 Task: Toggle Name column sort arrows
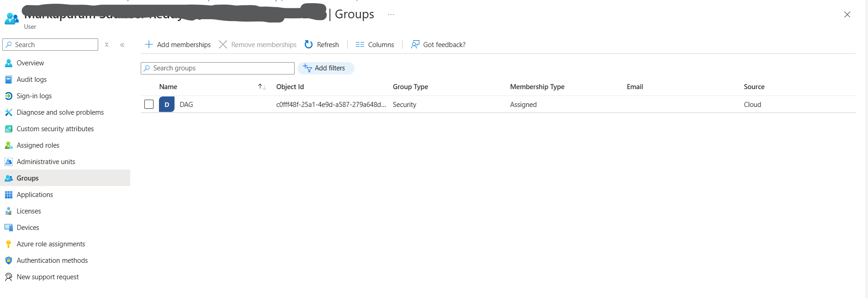(x=262, y=87)
